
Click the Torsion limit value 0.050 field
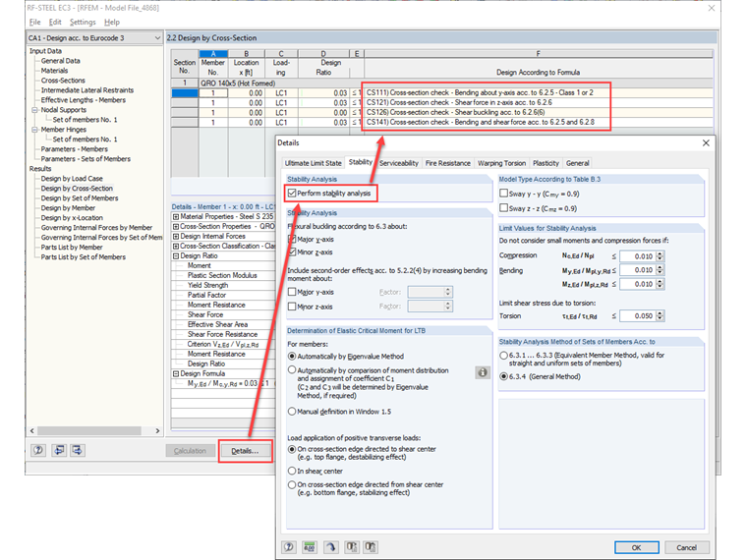(638, 315)
